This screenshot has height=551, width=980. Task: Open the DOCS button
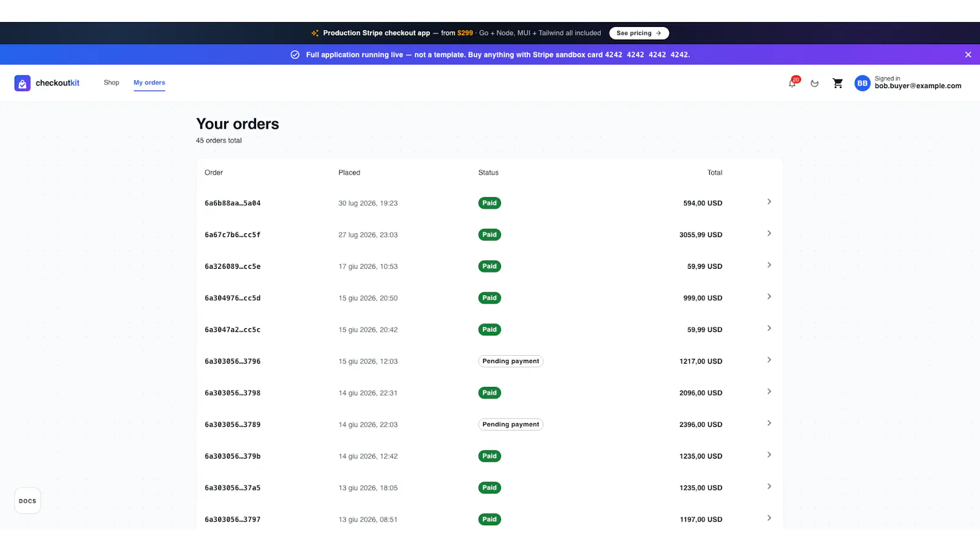click(28, 501)
